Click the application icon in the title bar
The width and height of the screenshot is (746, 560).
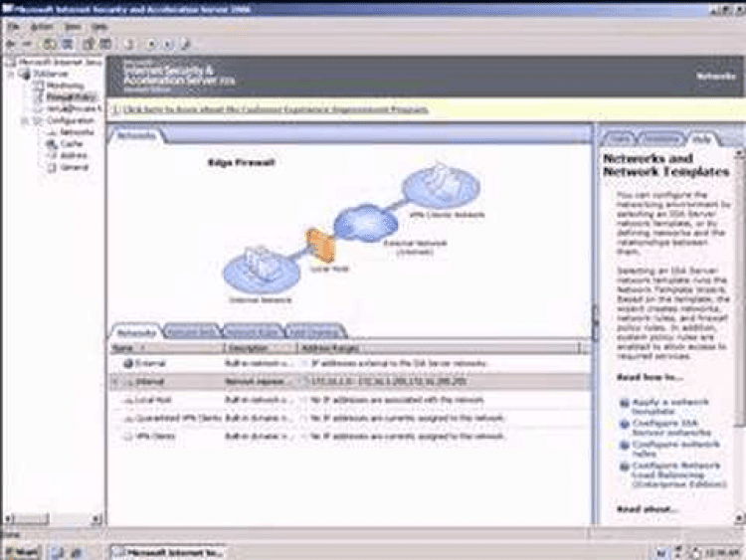pos(7,9)
